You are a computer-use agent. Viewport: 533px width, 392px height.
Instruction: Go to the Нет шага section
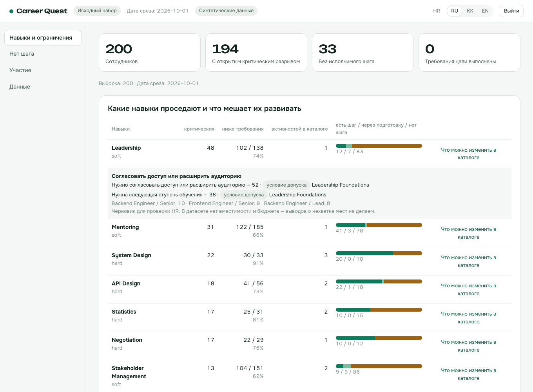[43, 54]
